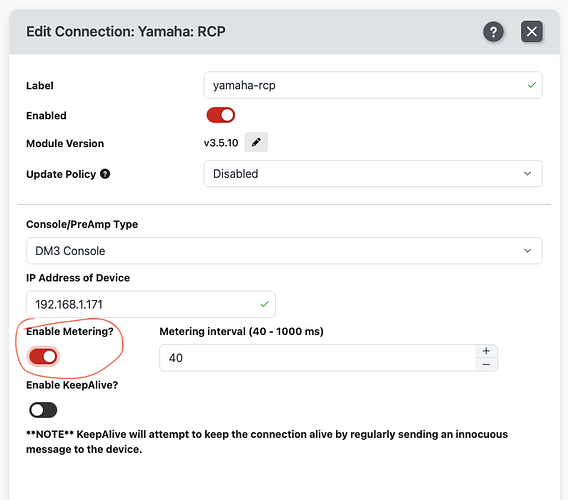Open the help icon in dialog header
The width and height of the screenshot is (568, 500).
coord(493,32)
